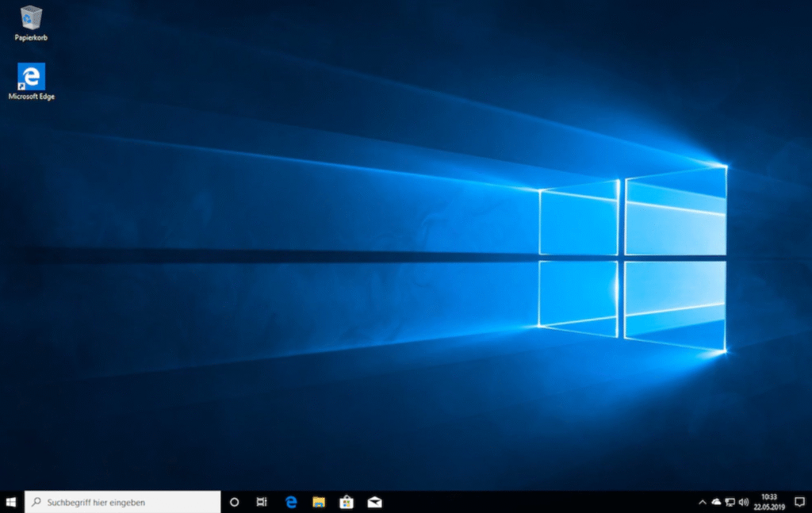This screenshot has height=513, width=812.
Task: Open Task View from the taskbar
Action: pyautogui.click(x=262, y=502)
